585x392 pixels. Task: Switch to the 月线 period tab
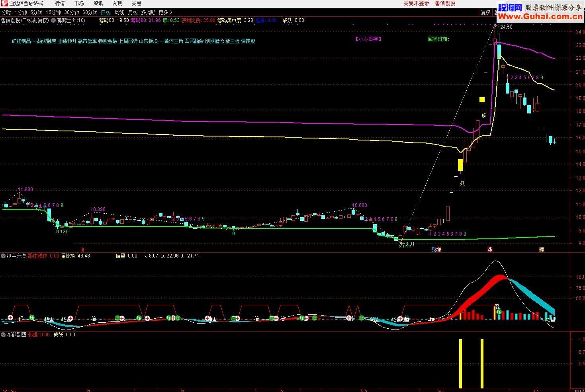(x=133, y=12)
